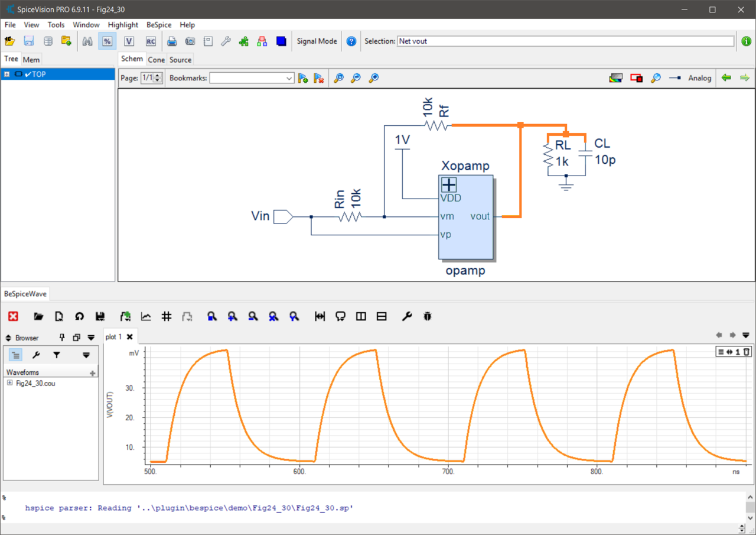This screenshot has width=756, height=535.
Task: Click the bug icon in BeSpiceWave toolbar
Action: (x=428, y=317)
